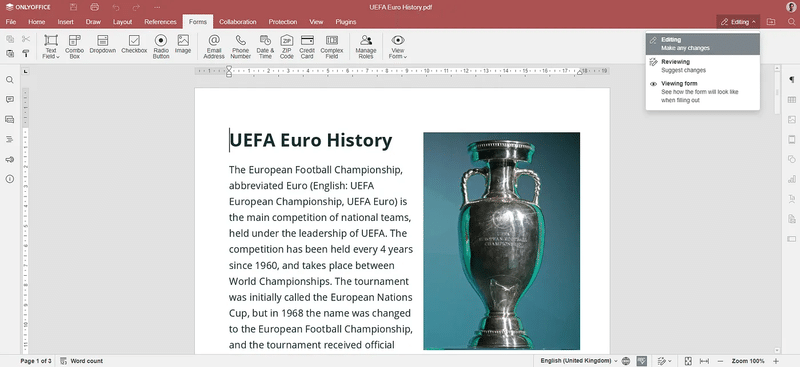Expand the View Form dropdown

click(x=405, y=57)
